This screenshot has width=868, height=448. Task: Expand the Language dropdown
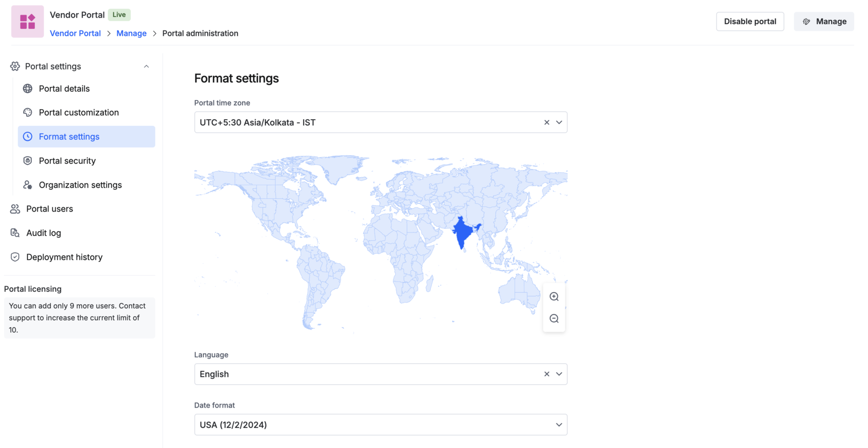[x=559, y=374]
